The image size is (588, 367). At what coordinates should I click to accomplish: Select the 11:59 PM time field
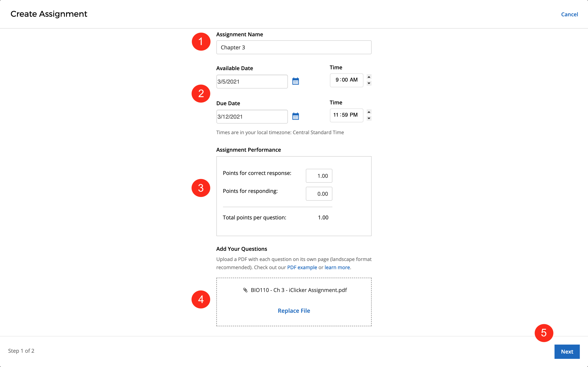(346, 115)
